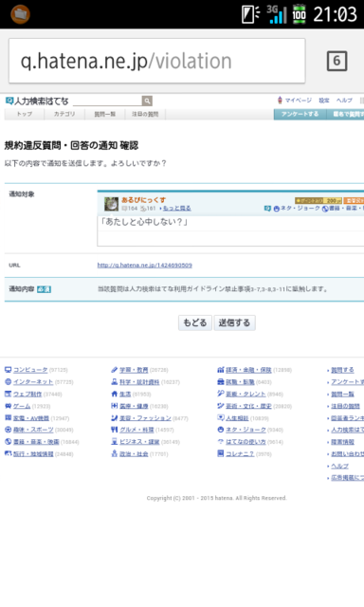Click the 芸能・タレント category icon

pyautogui.click(x=221, y=394)
